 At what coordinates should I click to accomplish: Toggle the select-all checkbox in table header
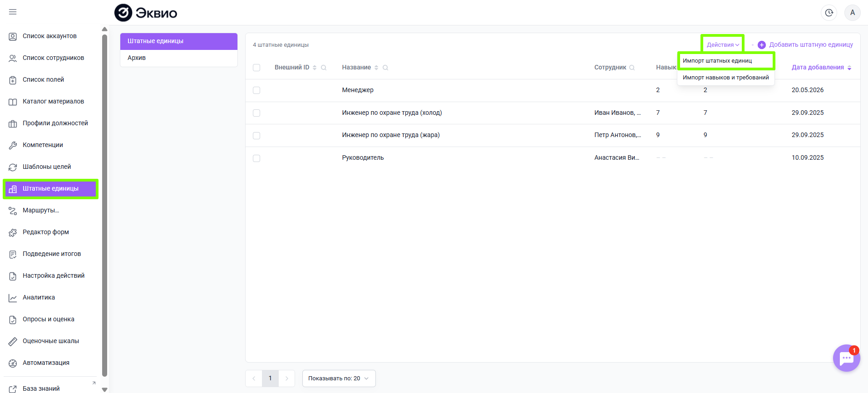tap(256, 68)
